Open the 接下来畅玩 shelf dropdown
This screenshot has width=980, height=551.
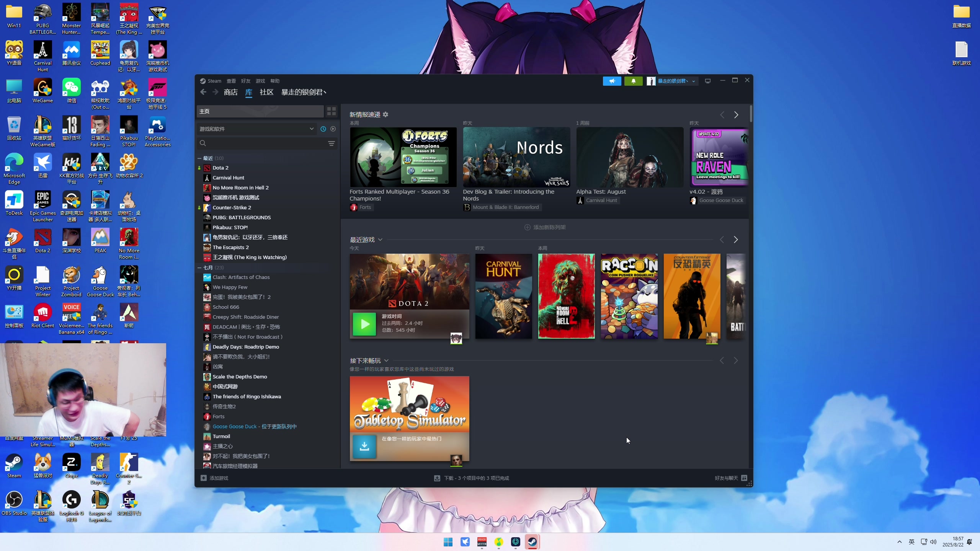pos(386,361)
